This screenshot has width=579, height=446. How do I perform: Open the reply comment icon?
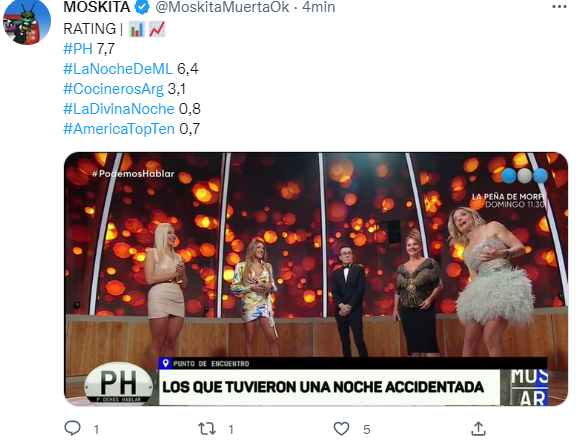(72, 428)
